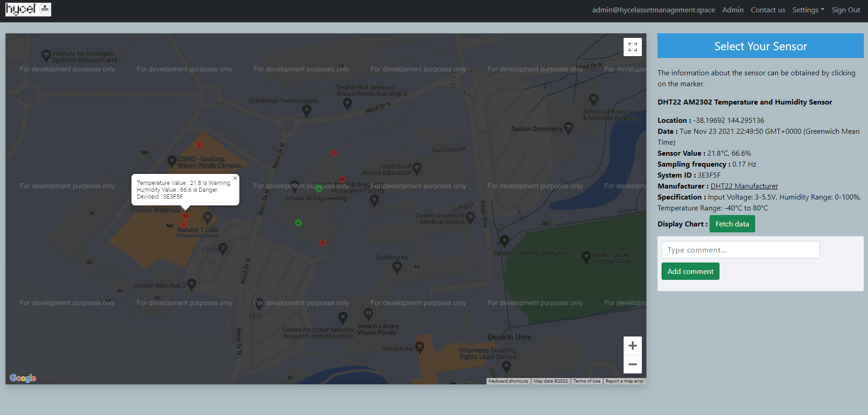868x415 pixels.
Task: Click Deakin University Medical School pin
Action: pyautogui.click(x=471, y=218)
